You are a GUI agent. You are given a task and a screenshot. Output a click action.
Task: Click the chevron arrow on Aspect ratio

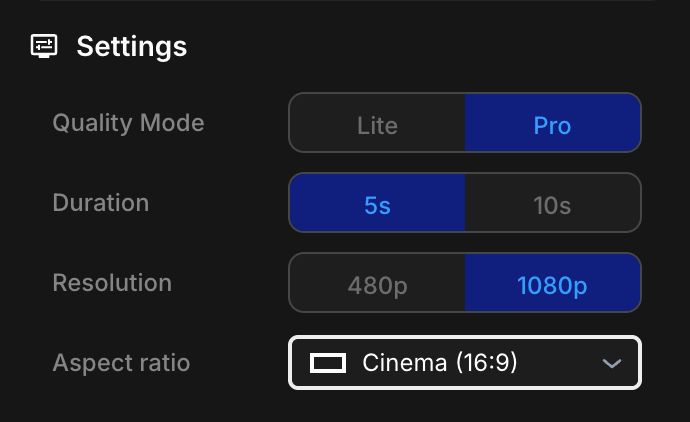(x=612, y=363)
